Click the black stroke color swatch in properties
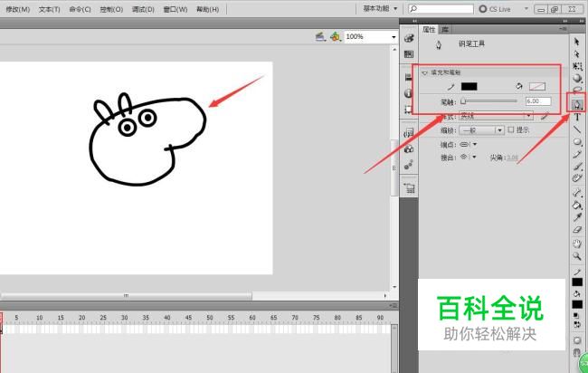 (469, 87)
